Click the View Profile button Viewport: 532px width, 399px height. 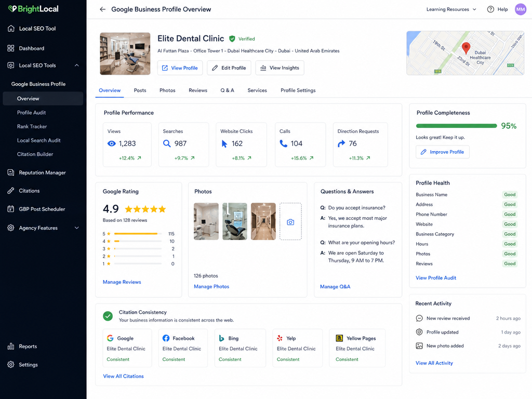point(180,68)
